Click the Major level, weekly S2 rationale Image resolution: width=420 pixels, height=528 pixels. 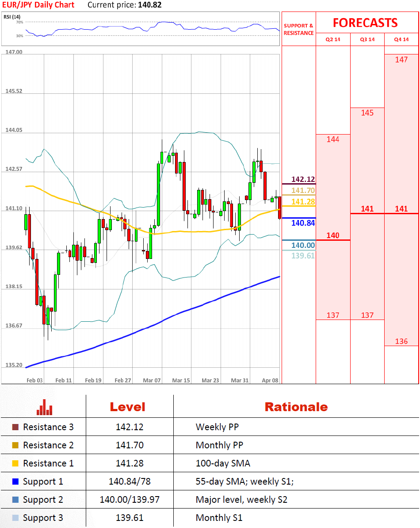point(241,500)
